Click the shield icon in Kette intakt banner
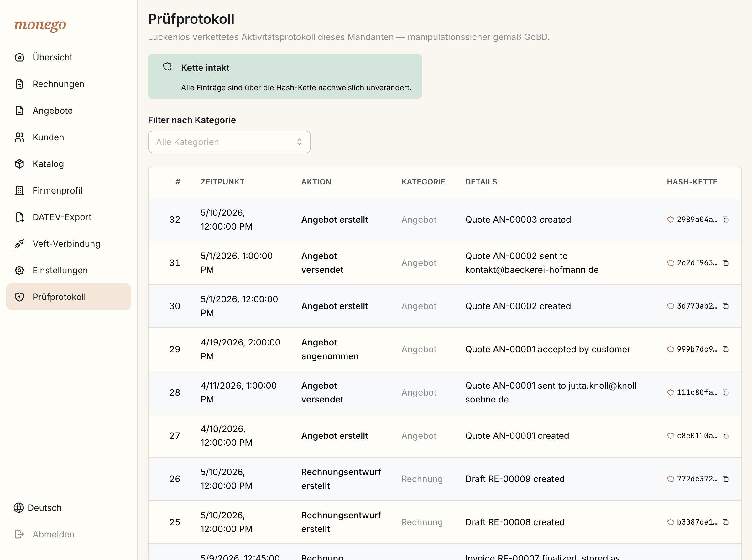Image resolution: width=752 pixels, height=560 pixels. tap(168, 67)
